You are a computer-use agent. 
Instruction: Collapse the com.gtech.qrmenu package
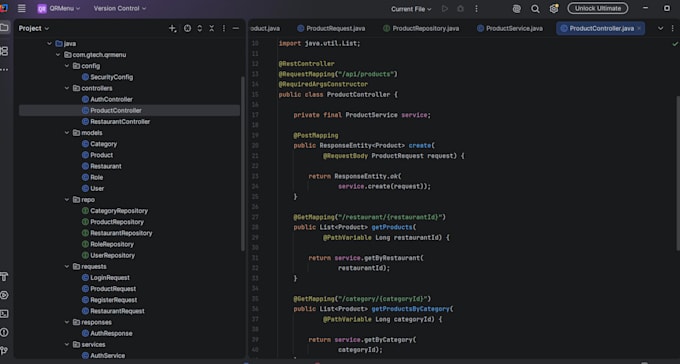[x=58, y=55]
